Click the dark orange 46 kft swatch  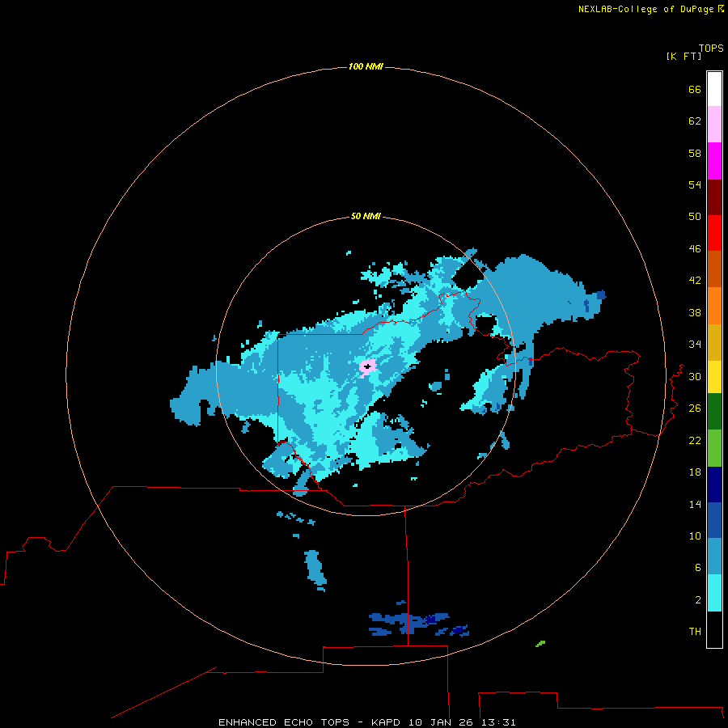click(714, 269)
